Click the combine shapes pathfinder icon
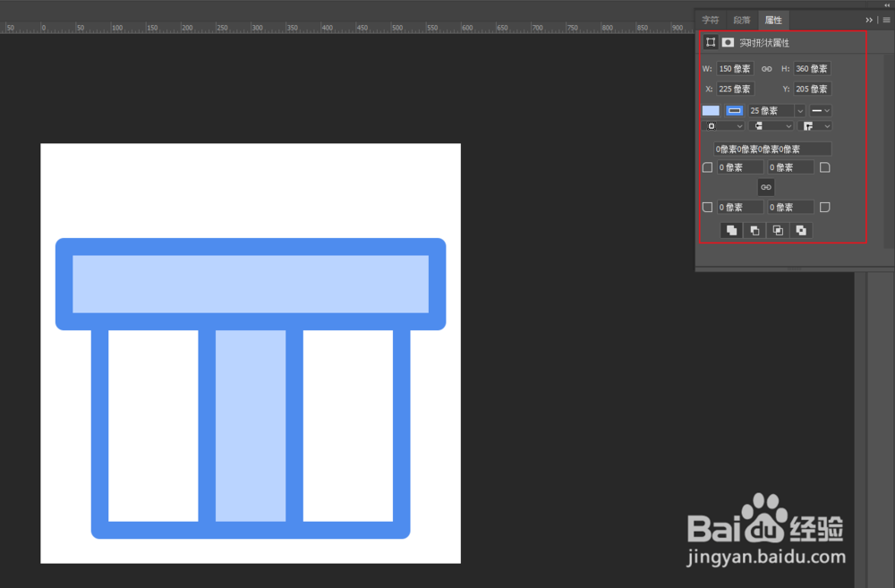 click(731, 230)
